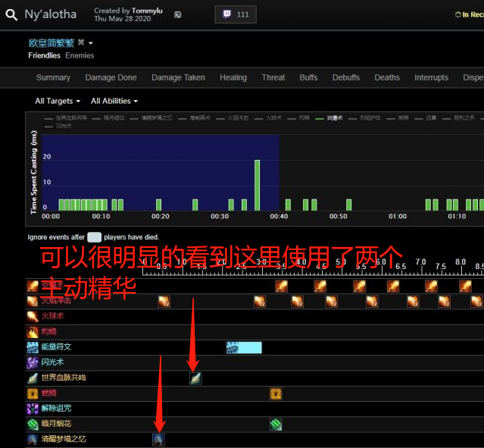This screenshot has height=448, width=484.
Task: Switch to the Interrupts tab
Action: (x=431, y=77)
